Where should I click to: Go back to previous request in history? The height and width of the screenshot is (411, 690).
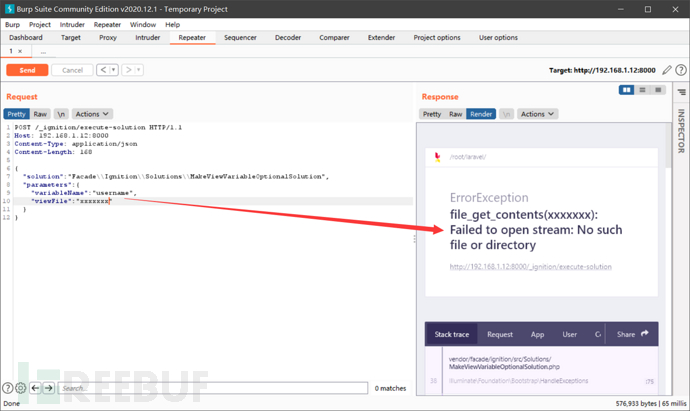point(103,70)
